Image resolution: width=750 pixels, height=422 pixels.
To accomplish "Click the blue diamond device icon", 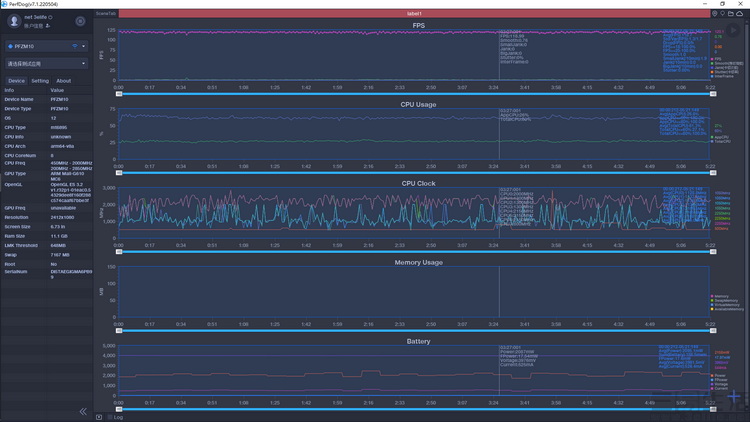I will tap(10, 46).
